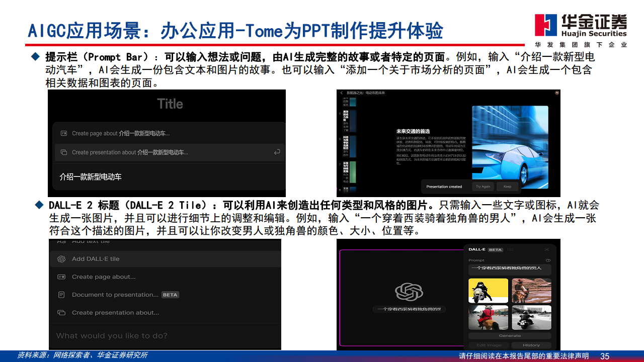Viewport: 644px width, 362px height.
Task: Click the slide title AIGC应用场景
Action: [x=235, y=31]
